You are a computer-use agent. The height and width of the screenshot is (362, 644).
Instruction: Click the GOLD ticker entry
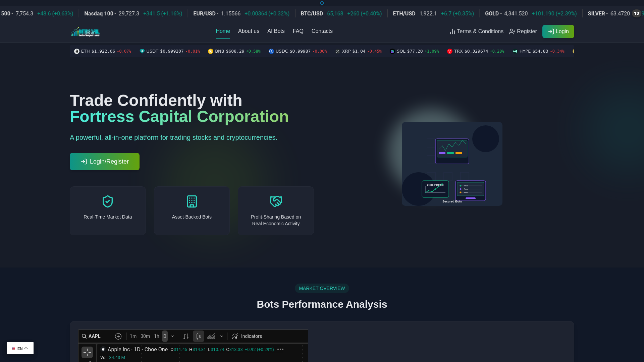coord(531,14)
